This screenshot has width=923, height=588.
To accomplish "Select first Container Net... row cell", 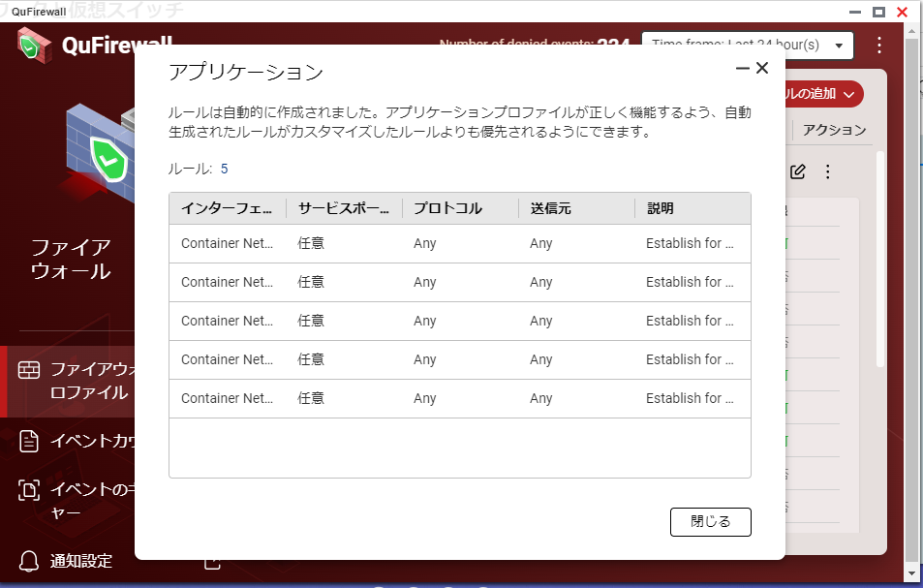I will pos(228,244).
